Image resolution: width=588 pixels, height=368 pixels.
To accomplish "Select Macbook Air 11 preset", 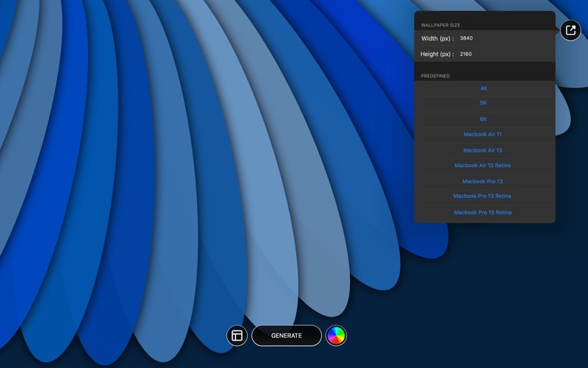I will click(x=483, y=135).
